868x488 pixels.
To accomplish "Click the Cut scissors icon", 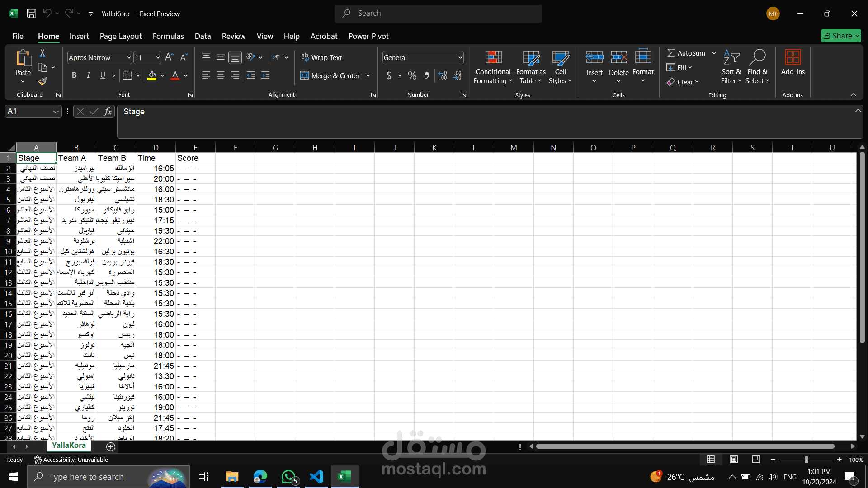I will pyautogui.click(x=42, y=53).
